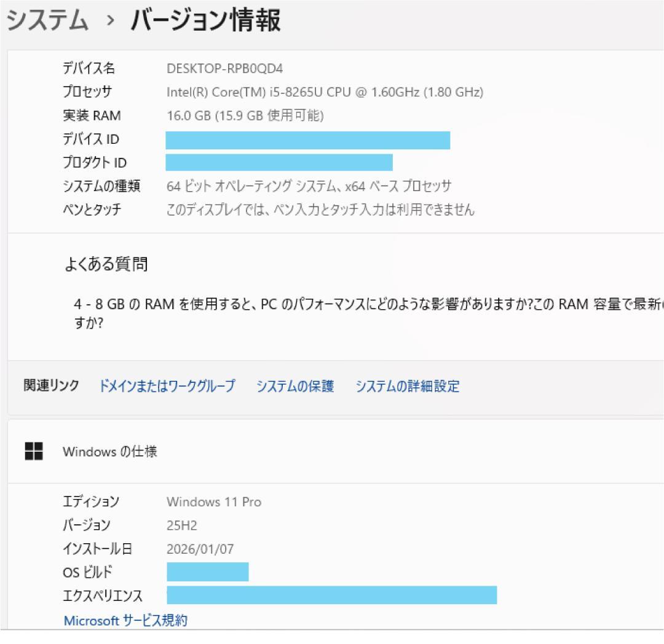Click the システムの種類 description text
Viewport: 664px width, 644px height.
pyautogui.click(x=310, y=186)
